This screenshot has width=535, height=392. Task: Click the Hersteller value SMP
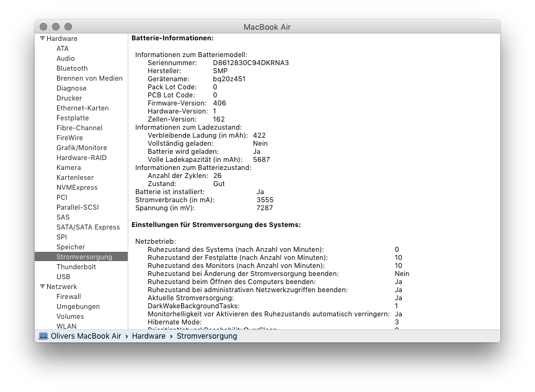(220, 71)
